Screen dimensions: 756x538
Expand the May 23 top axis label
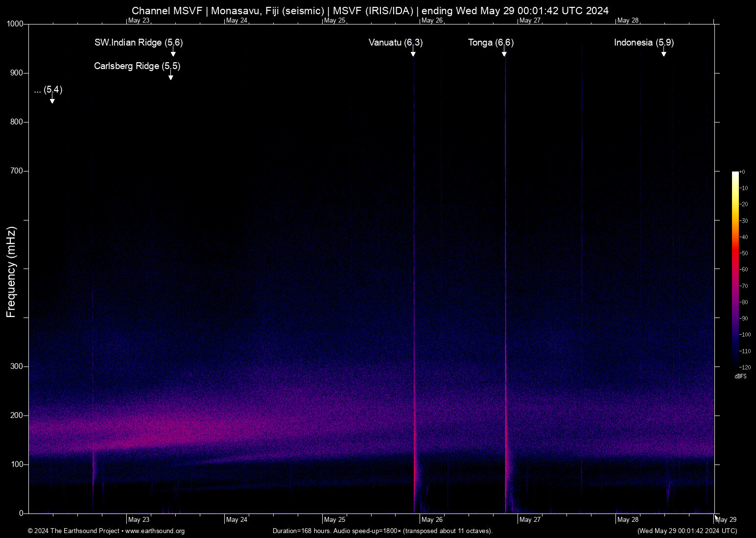139,21
